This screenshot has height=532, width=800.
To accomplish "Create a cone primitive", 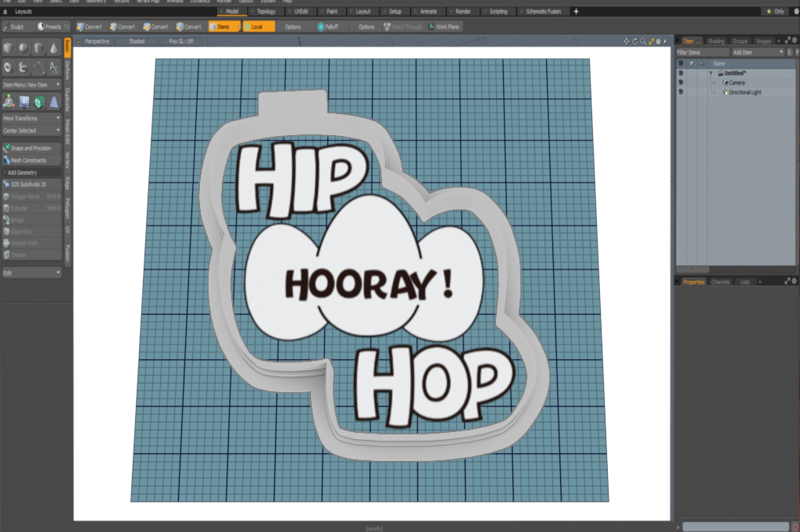I will click(54, 48).
